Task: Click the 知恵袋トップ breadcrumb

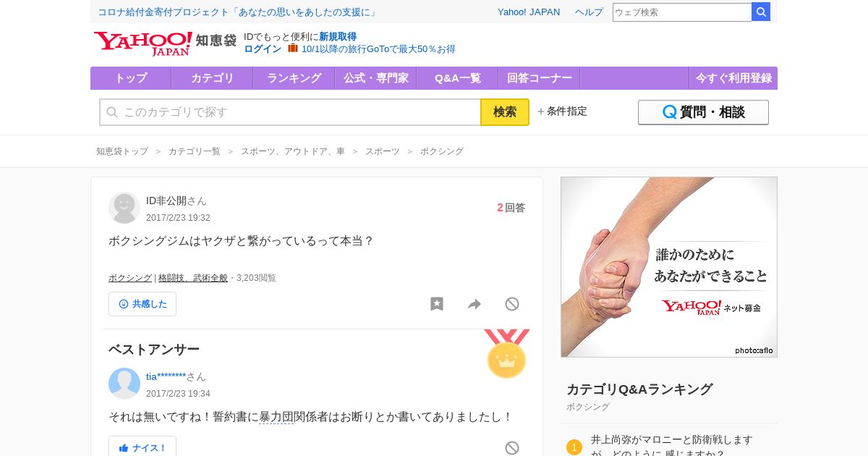Action: (122, 151)
